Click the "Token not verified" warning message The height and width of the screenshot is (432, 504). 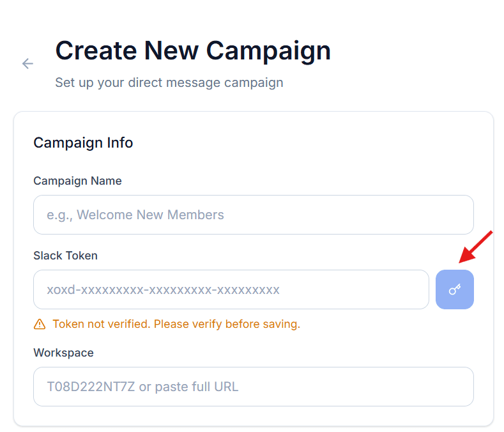tap(101, 324)
